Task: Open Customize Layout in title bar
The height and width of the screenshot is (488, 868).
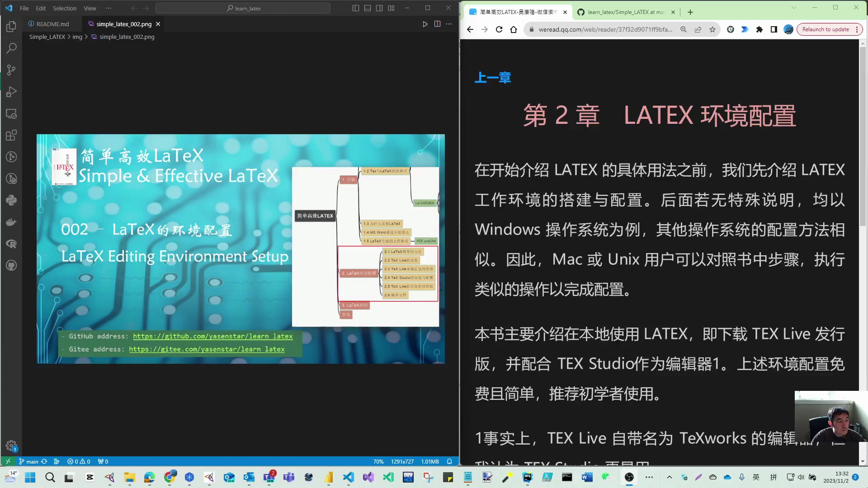Action: point(391,8)
